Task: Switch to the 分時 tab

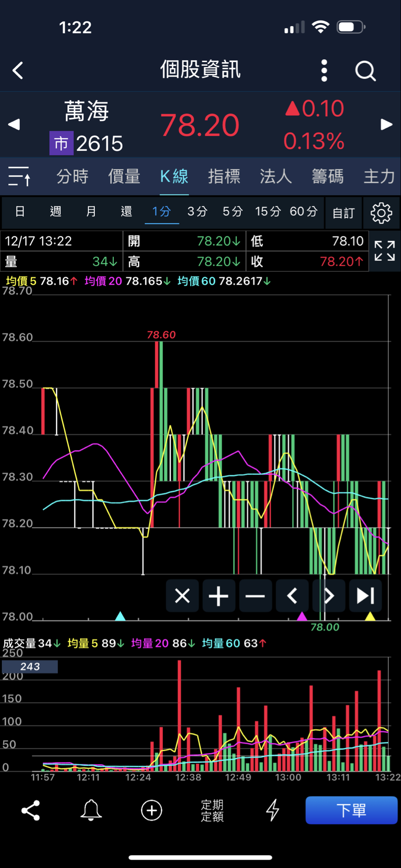Action: pyautogui.click(x=72, y=177)
